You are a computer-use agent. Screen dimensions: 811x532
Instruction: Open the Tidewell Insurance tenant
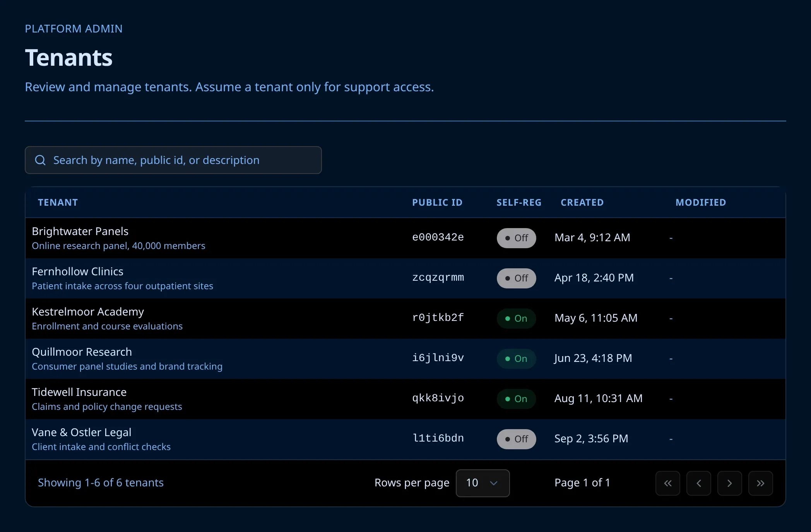point(79,392)
